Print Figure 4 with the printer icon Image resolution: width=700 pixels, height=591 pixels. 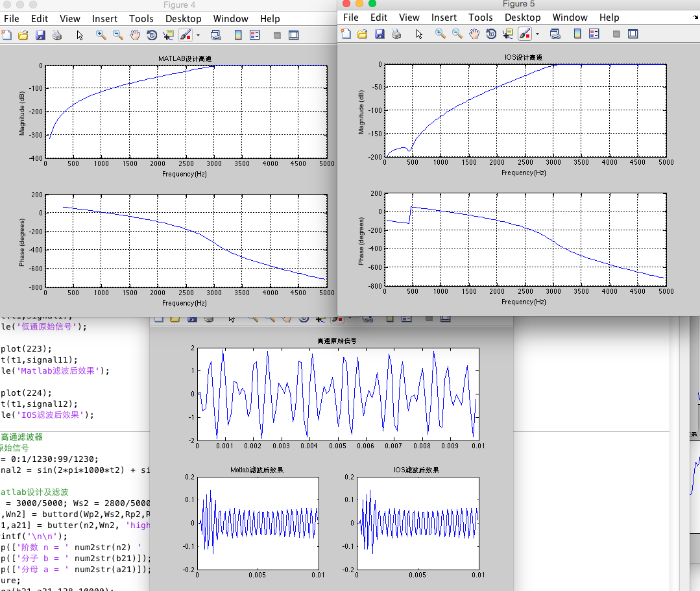point(57,35)
